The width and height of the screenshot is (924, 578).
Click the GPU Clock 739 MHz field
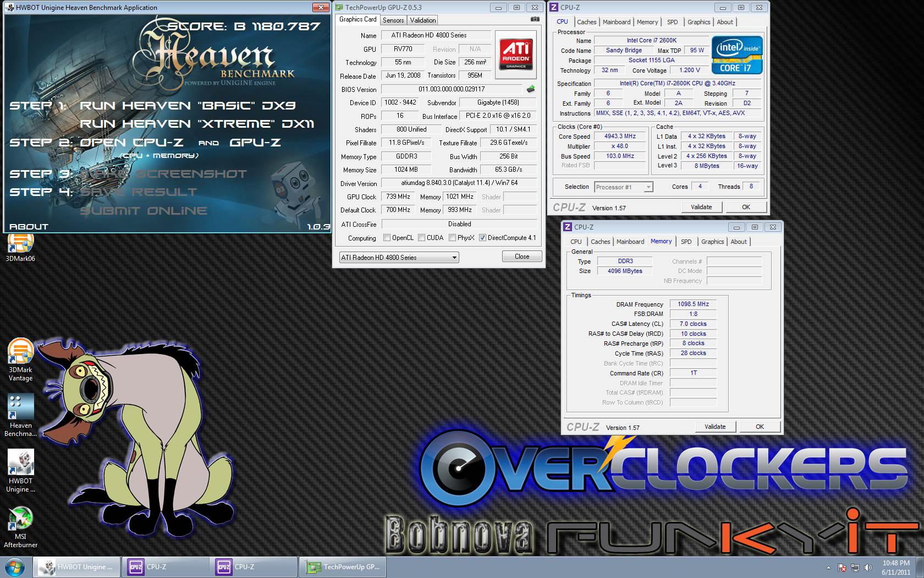coord(398,197)
